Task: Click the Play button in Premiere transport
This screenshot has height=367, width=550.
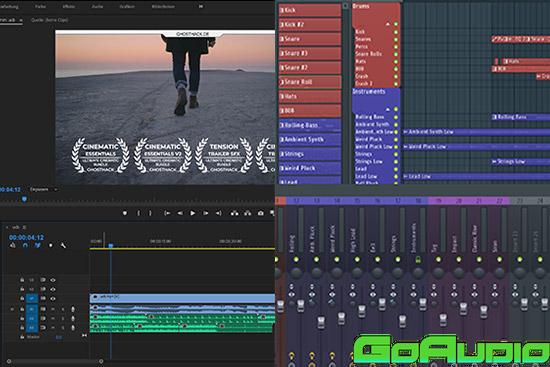Action: (193, 213)
